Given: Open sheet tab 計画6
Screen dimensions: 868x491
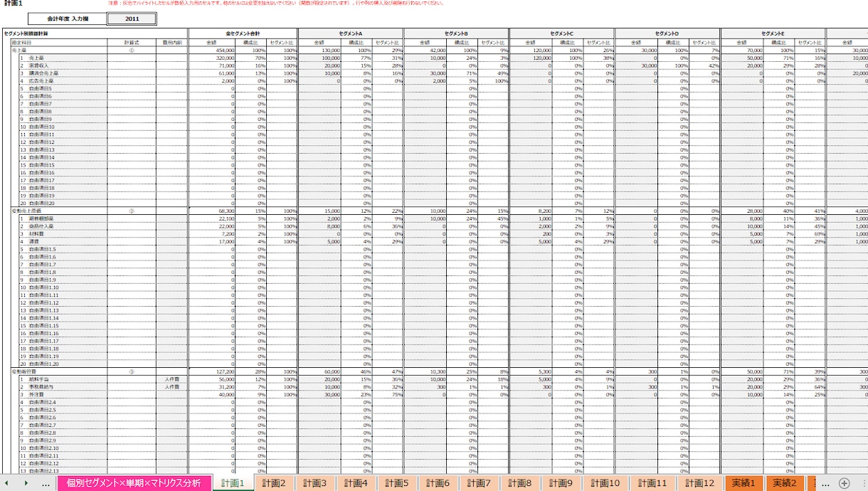Looking at the screenshot, I should click(x=438, y=483).
